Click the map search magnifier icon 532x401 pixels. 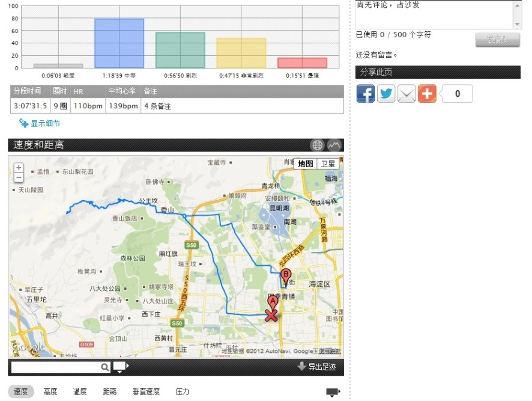tap(105, 367)
